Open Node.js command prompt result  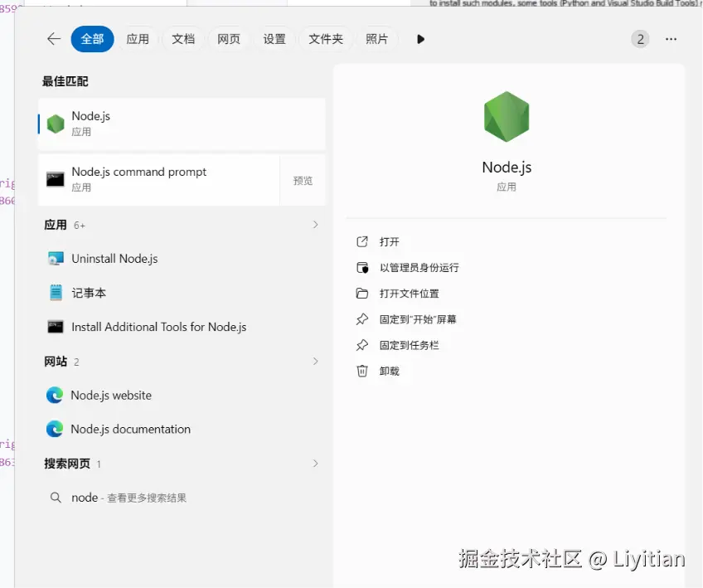click(x=159, y=179)
